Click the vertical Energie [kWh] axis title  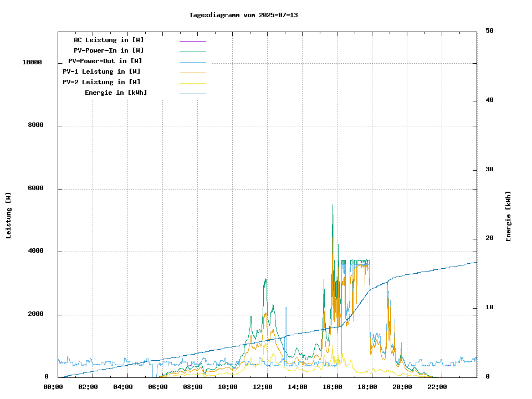pos(508,216)
